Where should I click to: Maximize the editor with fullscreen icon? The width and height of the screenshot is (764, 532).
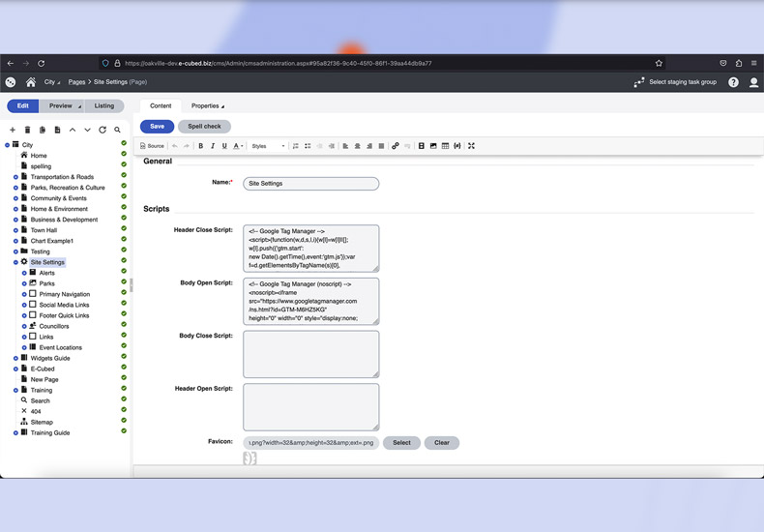(471, 146)
